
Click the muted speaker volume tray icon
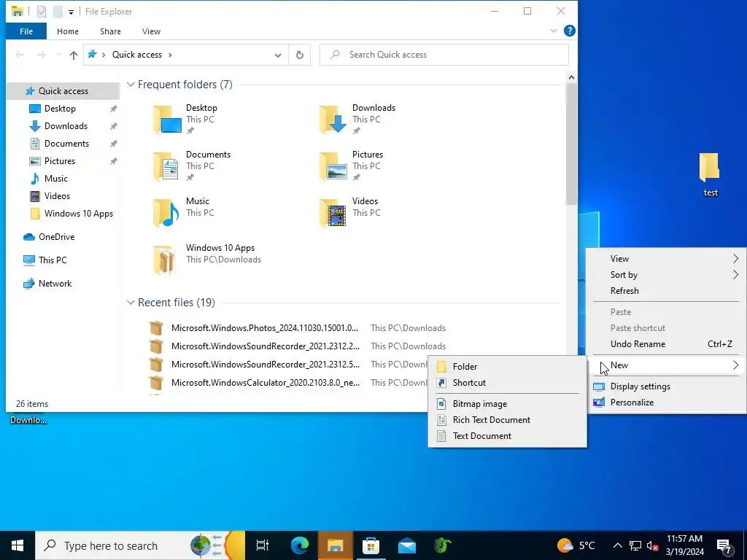point(652,545)
